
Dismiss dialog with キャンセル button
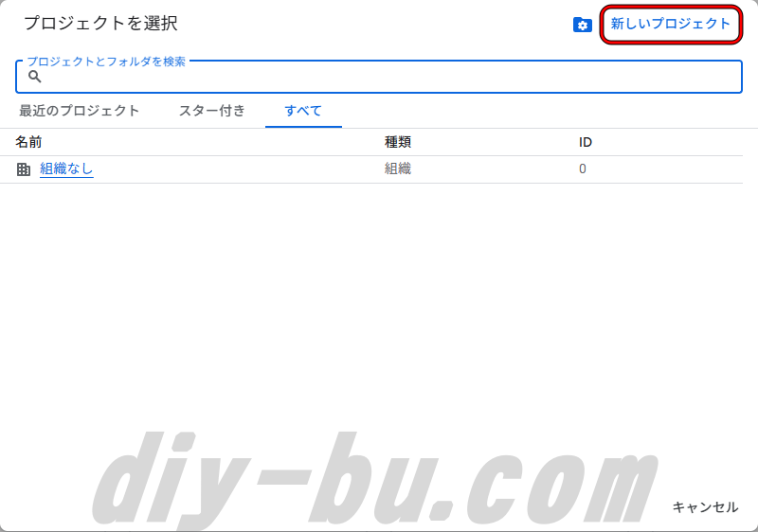[705, 506]
